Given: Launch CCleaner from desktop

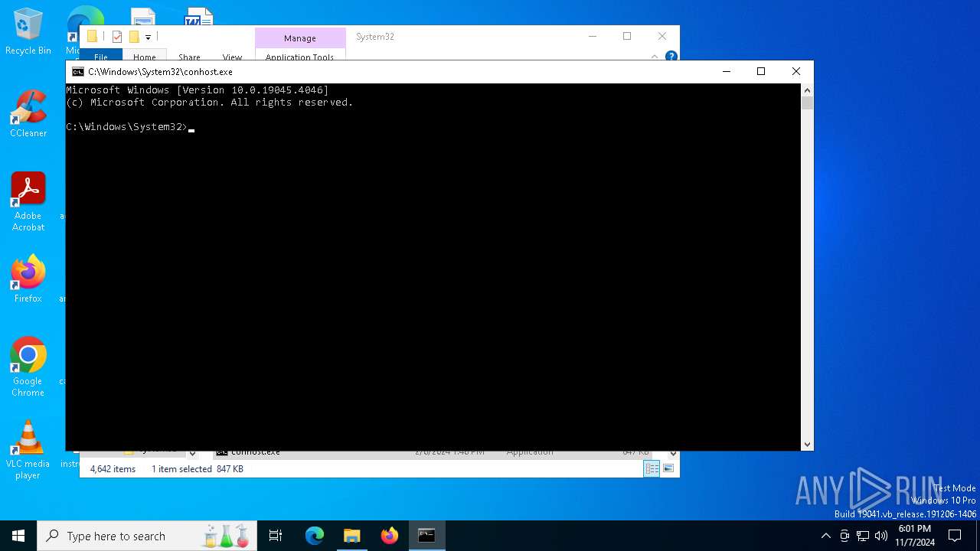Looking at the screenshot, I should point(28,114).
